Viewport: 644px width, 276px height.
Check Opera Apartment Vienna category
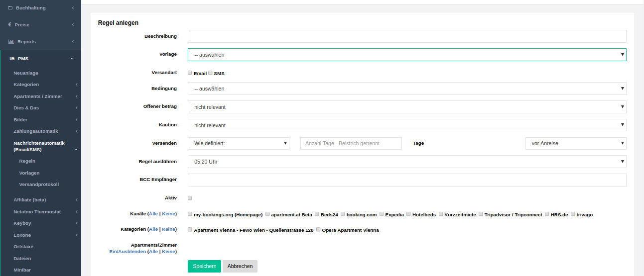click(x=318, y=230)
